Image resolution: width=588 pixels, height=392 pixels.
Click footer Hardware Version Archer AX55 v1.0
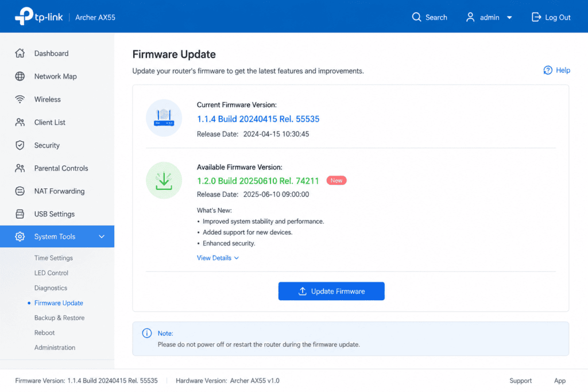227,381
